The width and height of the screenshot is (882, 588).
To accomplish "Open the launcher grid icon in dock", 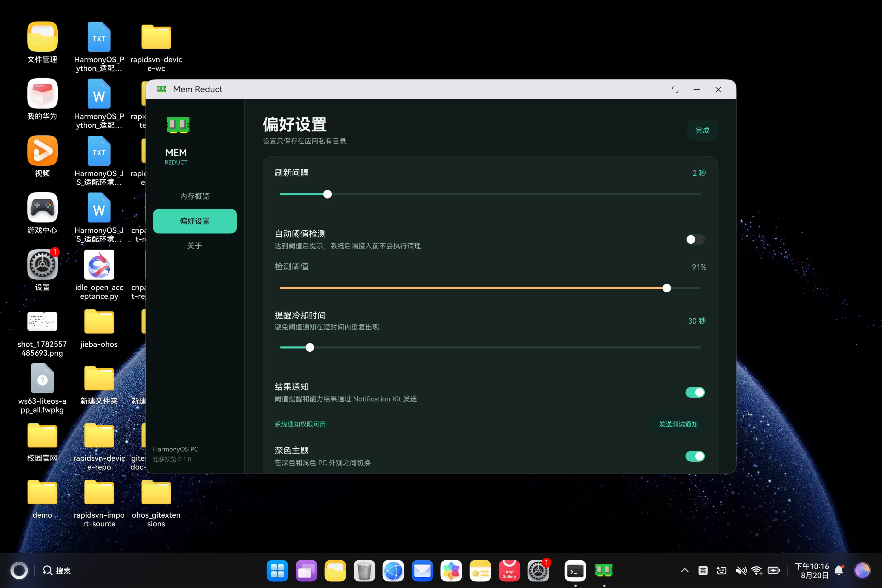I will [277, 571].
